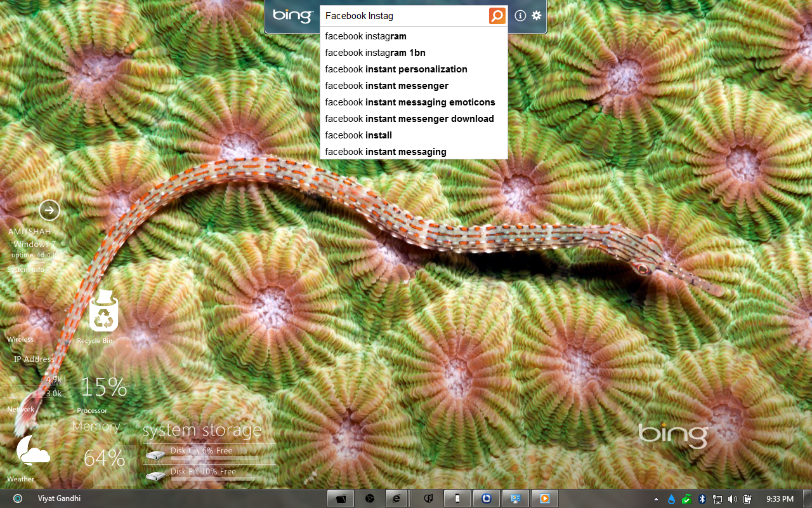Screen dimensions: 812x508
Task: Click the Weather moon-cloud icon
Action: coord(32,450)
